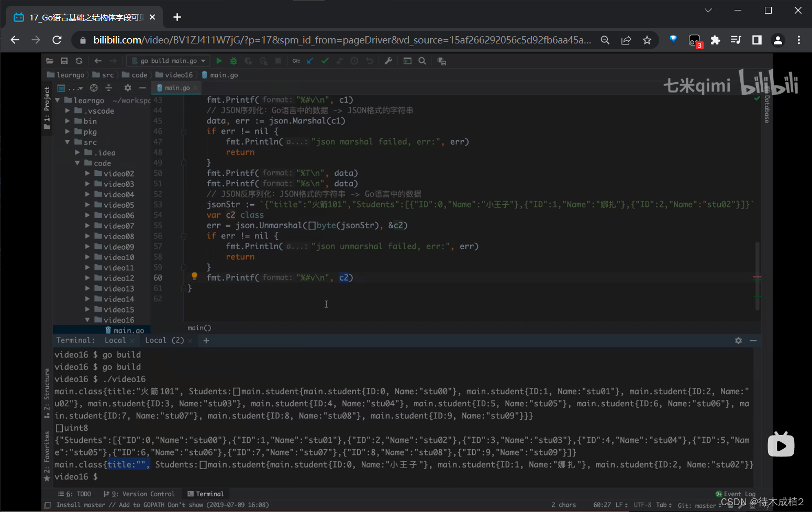Minimize the Terminal panel with dash icon
The width and height of the screenshot is (812, 512).
tap(753, 340)
